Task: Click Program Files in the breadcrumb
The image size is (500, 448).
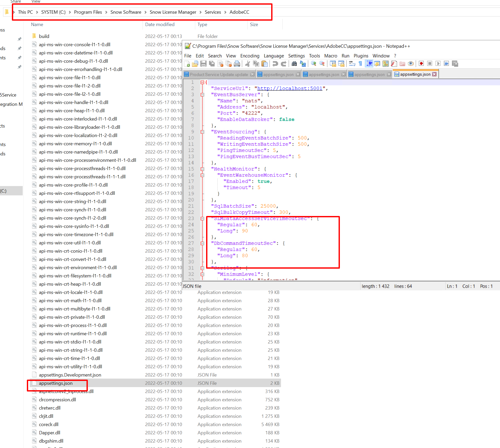Action: tap(88, 12)
